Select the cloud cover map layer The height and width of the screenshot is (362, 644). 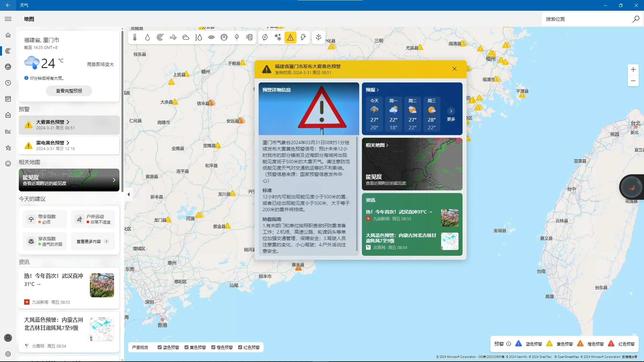(186, 37)
